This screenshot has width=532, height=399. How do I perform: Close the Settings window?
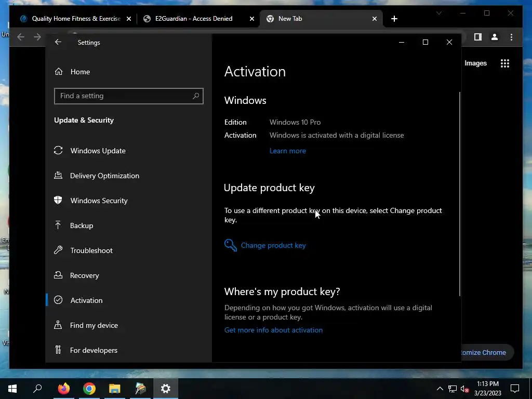[449, 42]
